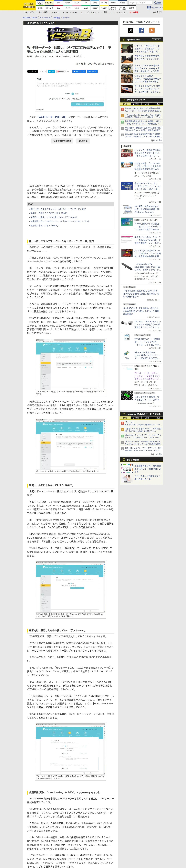Open the ケータイ Watch tab
Image resolution: width=186 pixels, height=868 pixels.
click(104, 3)
